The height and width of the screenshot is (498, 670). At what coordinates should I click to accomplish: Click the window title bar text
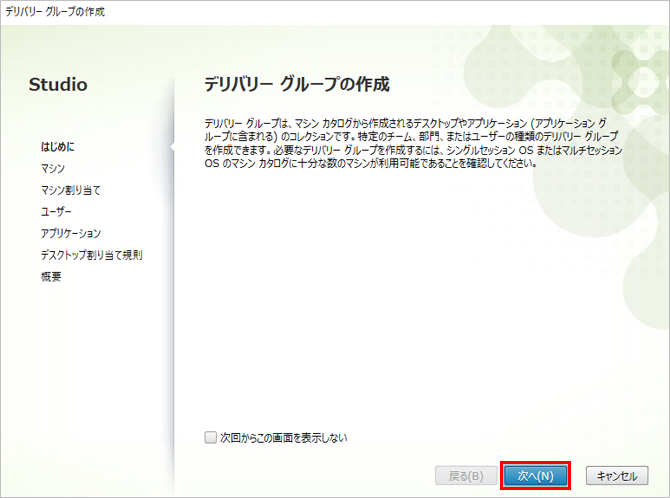[55, 12]
